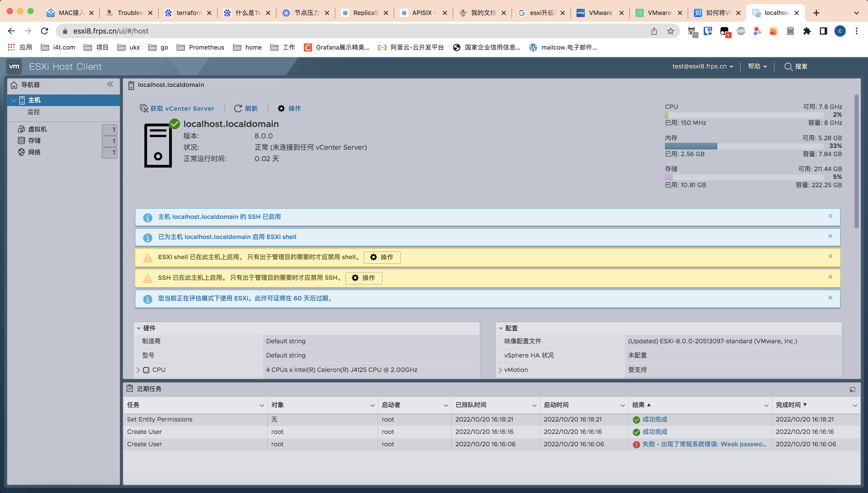868x493 pixels.
Task: Open 网络 networking in navigator
Action: [34, 152]
